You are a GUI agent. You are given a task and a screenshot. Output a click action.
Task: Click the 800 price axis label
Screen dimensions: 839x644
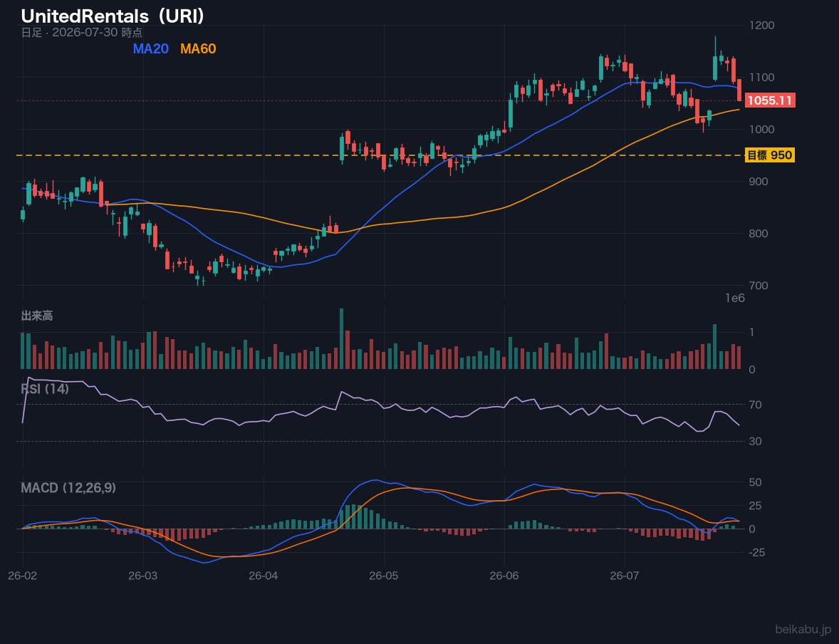759,234
